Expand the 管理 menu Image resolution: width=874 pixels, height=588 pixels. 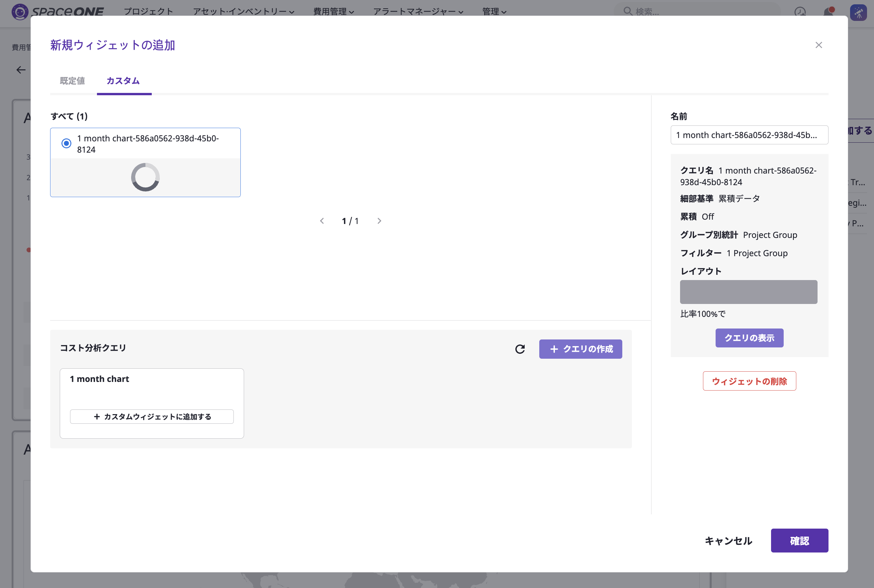pos(494,12)
